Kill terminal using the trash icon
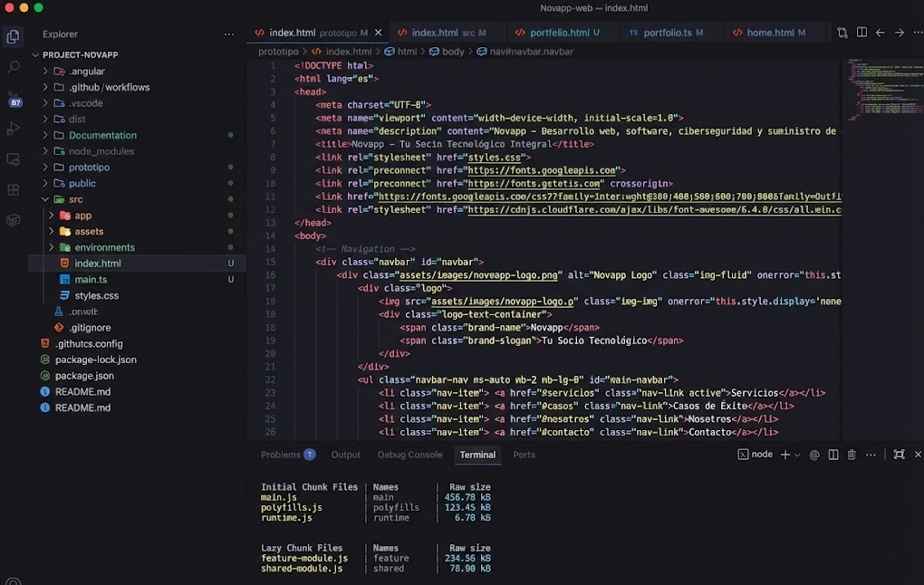The width and height of the screenshot is (924, 585). [852, 455]
